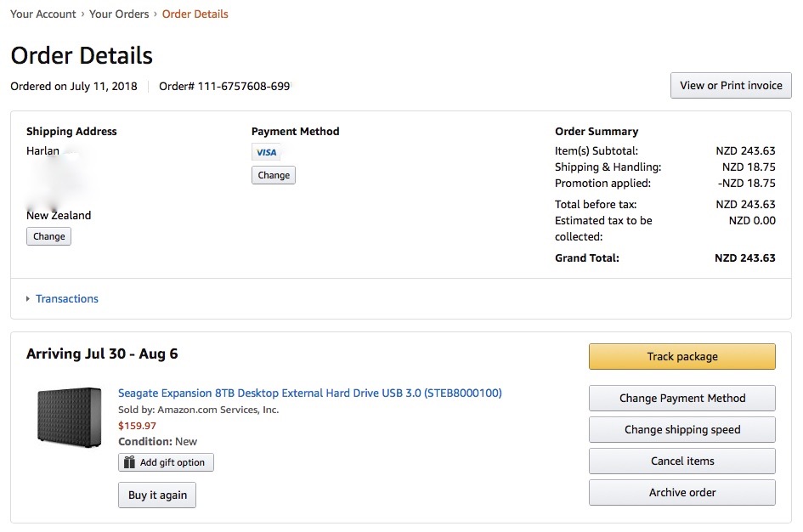Open Seagate Expansion 8TB product link
The image size is (803, 532).
pyautogui.click(x=309, y=393)
